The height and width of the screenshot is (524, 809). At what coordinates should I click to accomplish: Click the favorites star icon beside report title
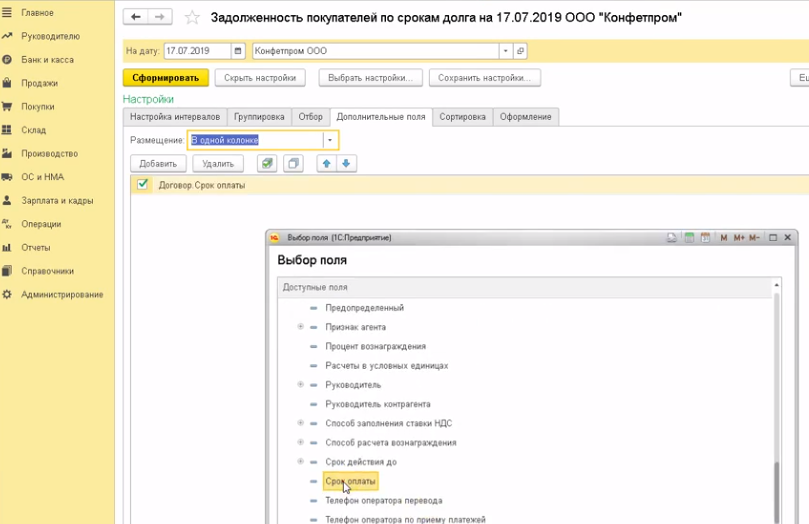(193, 18)
